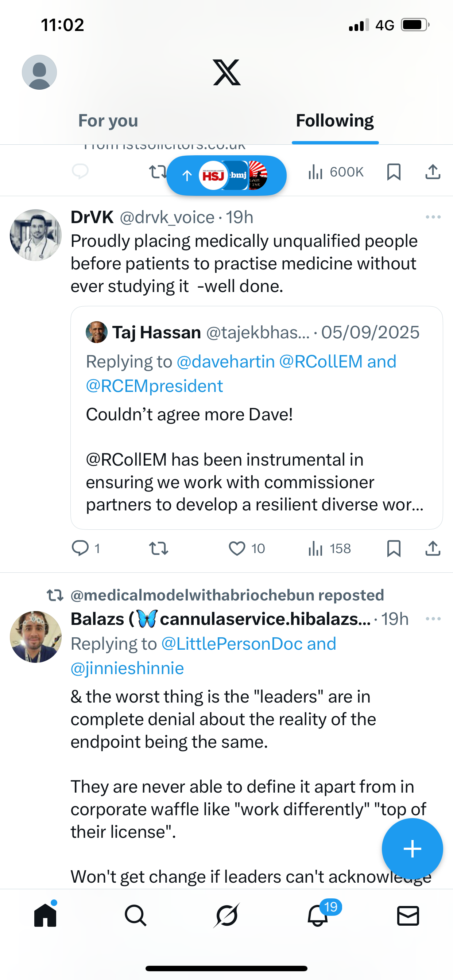This screenshot has height=980, width=453.
Task: Repost DrVK's post
Action: click(158, 549)
